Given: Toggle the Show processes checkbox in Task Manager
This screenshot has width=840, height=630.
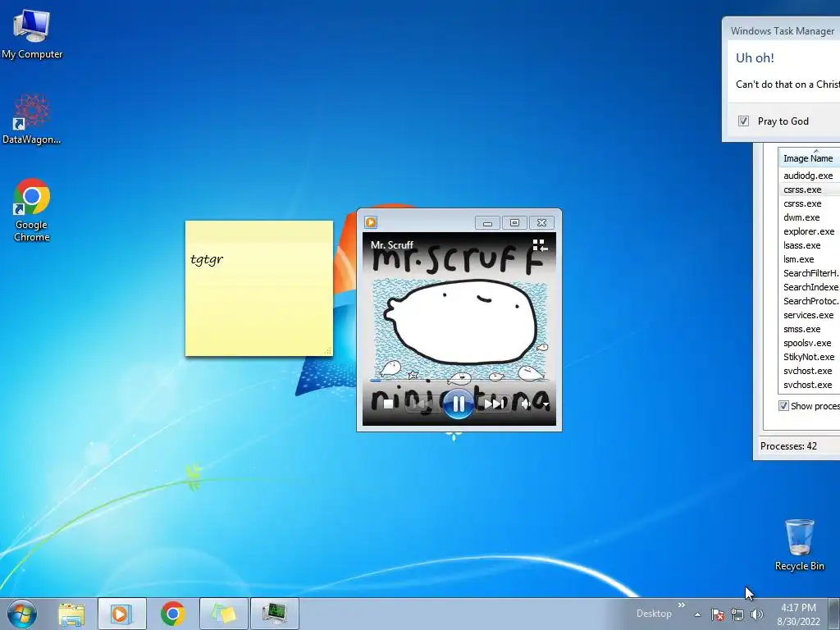Looking at the screenshot, I should pyautogui.click(x=783, y=406).
